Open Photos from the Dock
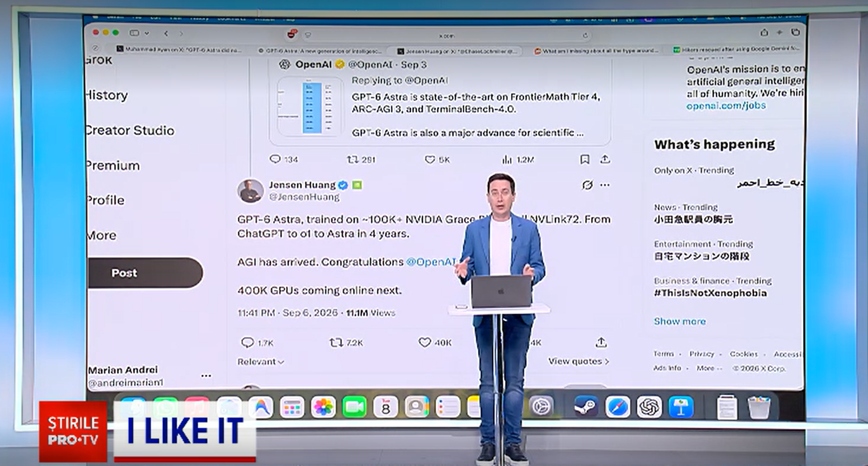 (x=323, y=407)
